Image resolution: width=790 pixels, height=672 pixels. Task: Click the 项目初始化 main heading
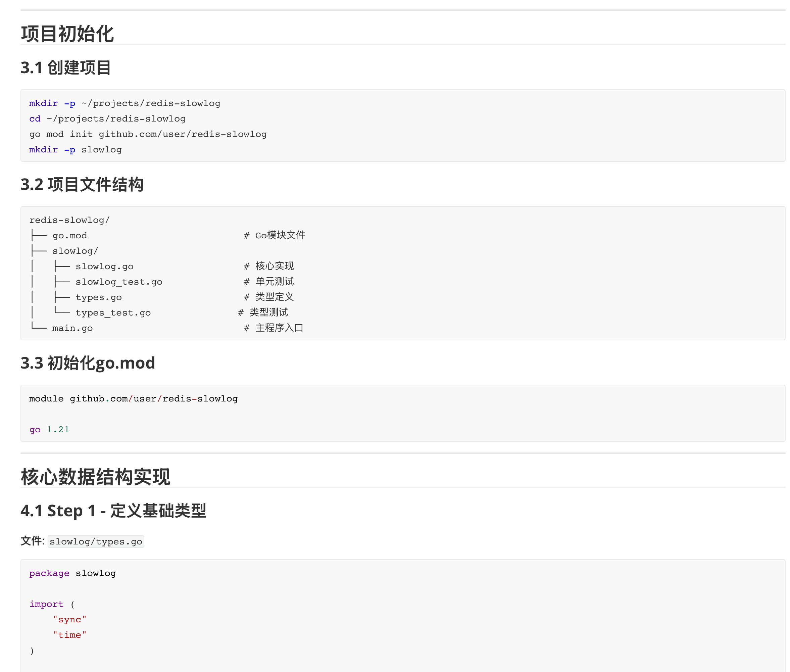point(67,34)
